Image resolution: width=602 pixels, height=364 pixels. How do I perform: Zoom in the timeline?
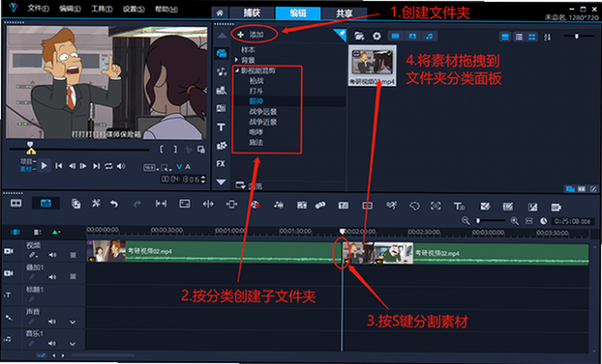515,220
